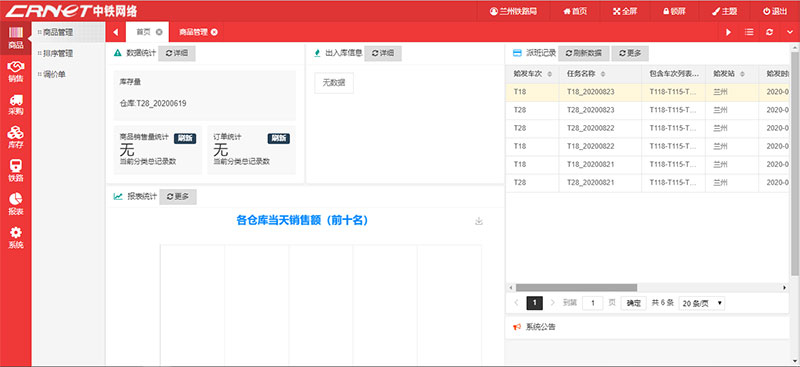Click the chart download icon
The width and height of the screenshot is (800, 367).
[x=479, y=221]
